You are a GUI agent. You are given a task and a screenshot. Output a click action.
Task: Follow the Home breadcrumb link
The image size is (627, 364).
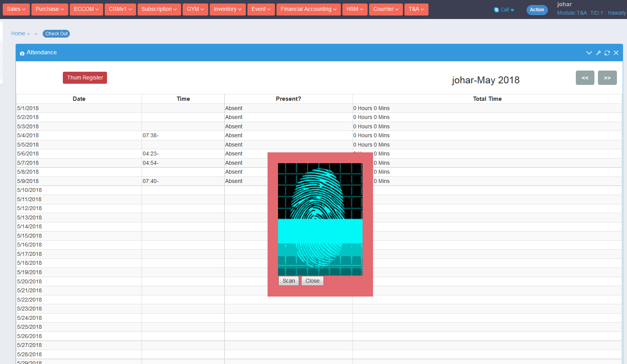click(x=18, y=34)
